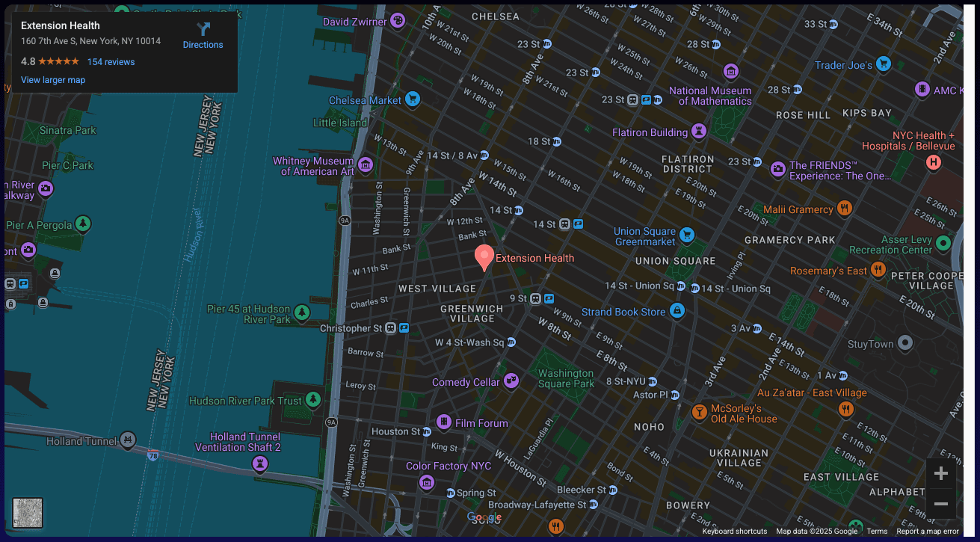Click the Extension Health title in info card
This screenshot has width=980, height=542.
[61, 25]
